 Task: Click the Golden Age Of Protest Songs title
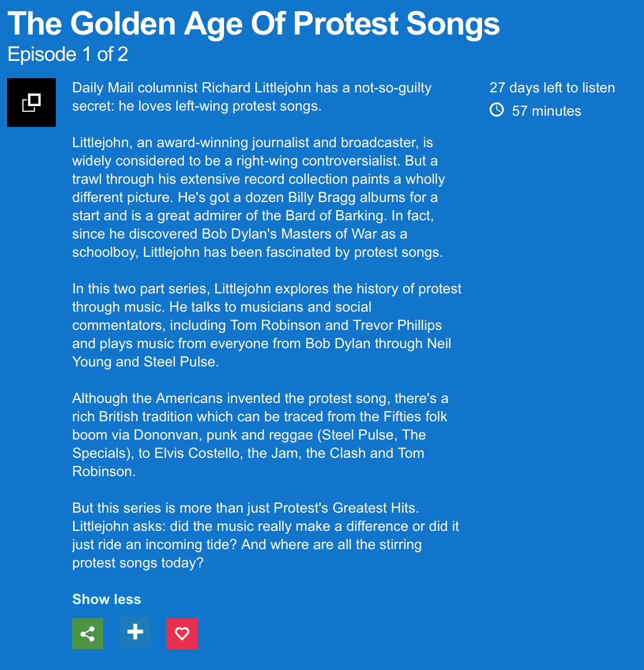(253, 23)
